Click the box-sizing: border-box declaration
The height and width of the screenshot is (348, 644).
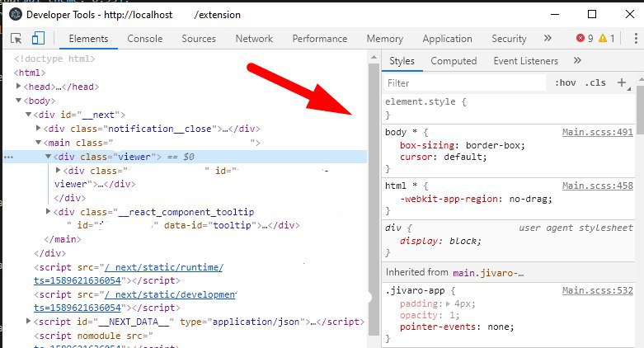462,145
